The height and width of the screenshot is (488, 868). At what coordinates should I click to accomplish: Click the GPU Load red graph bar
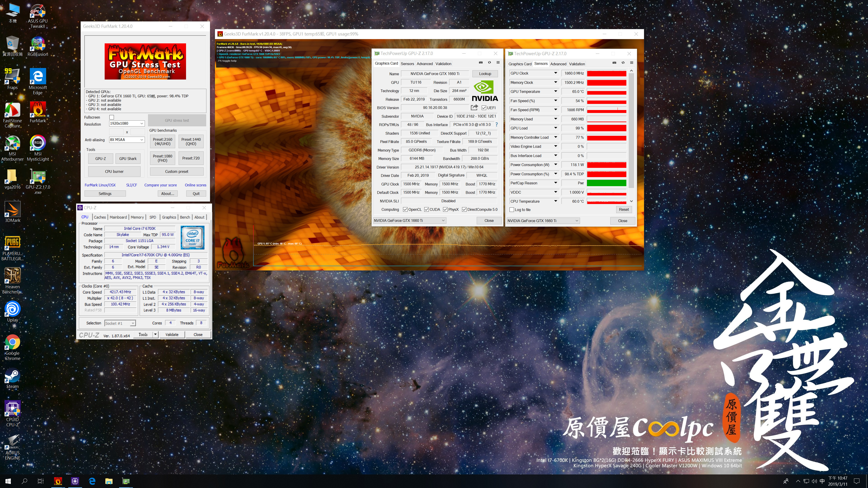tap(606, 128)
